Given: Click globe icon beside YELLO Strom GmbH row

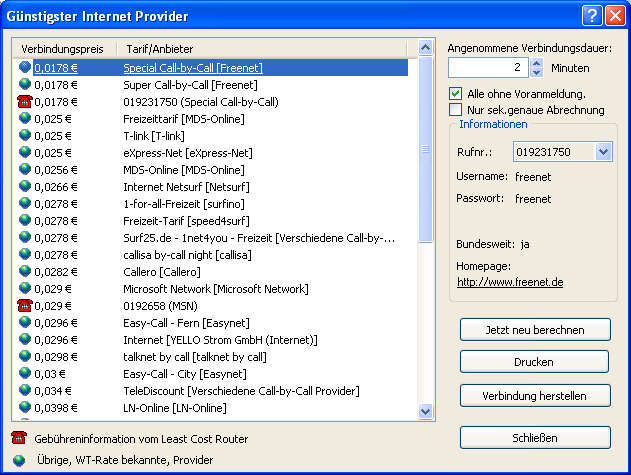Looking at the screenshot, I should tap(25, 339).
